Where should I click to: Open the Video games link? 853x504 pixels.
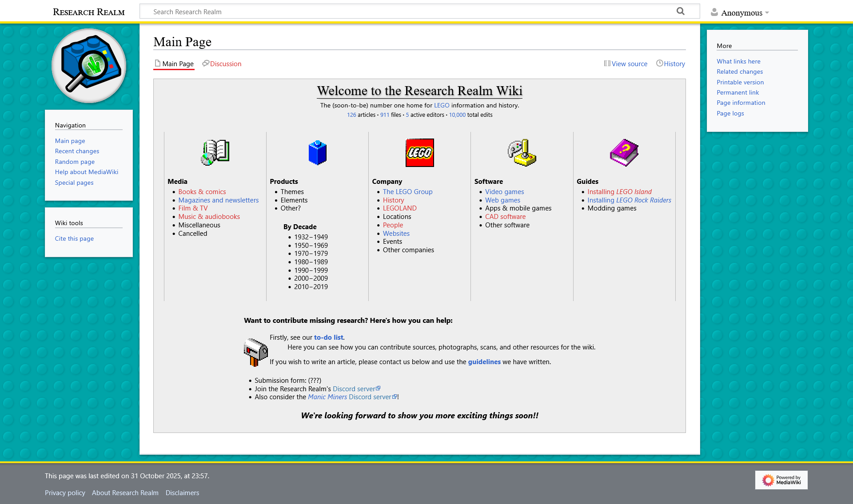pos(504,192)
